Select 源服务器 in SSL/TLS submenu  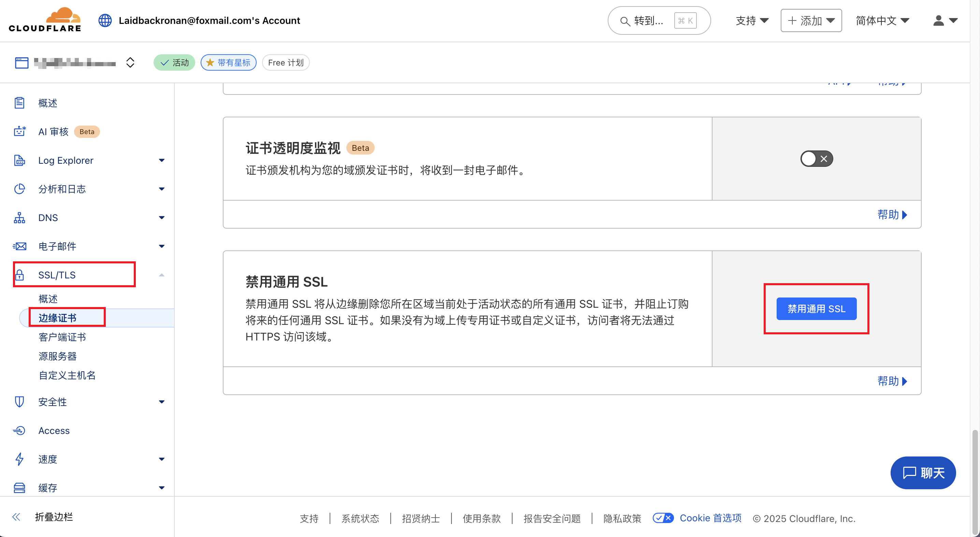pos(57,356)
